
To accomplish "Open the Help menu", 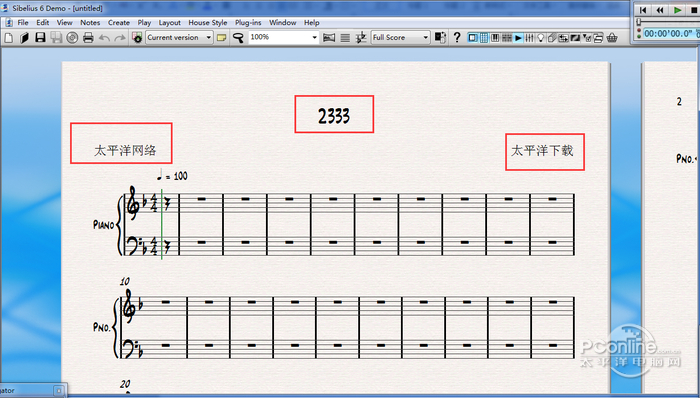I will click(x=312, y=22).
